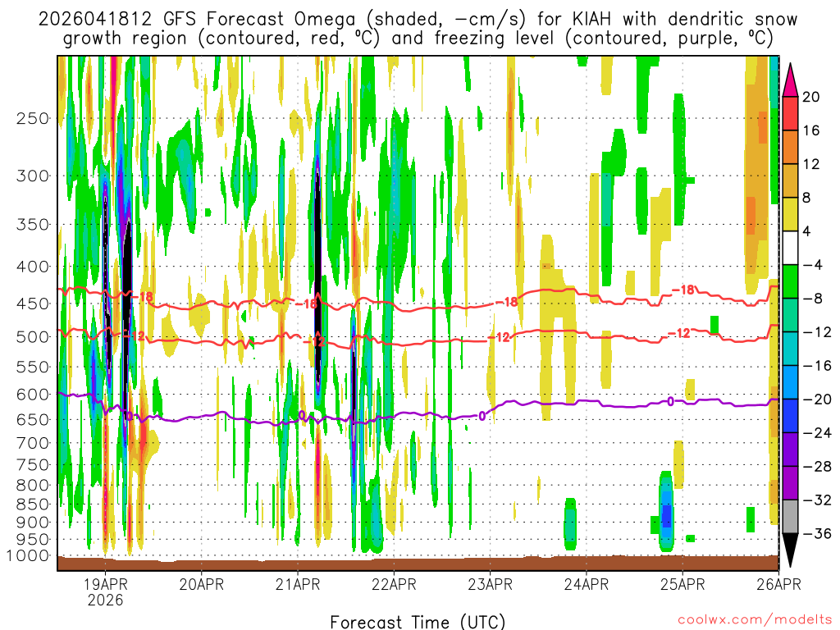Image resolution: width=840 pixels, height=630 pixels.
Task: Click the legend value -20
Action: (x=817, y=399)
